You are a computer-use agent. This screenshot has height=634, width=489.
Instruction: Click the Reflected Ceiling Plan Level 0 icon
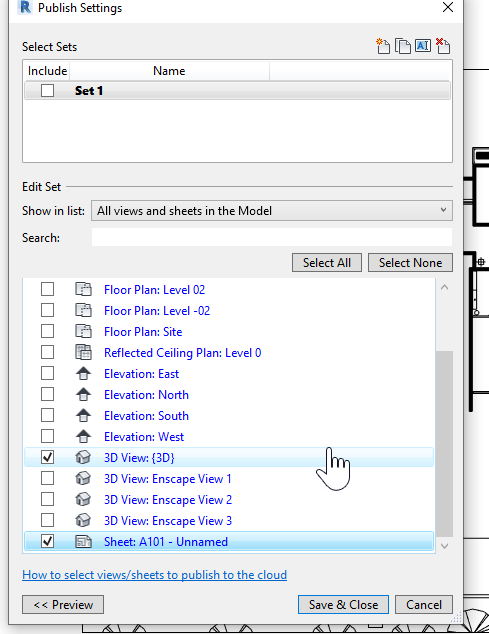(x=83, y=353)
